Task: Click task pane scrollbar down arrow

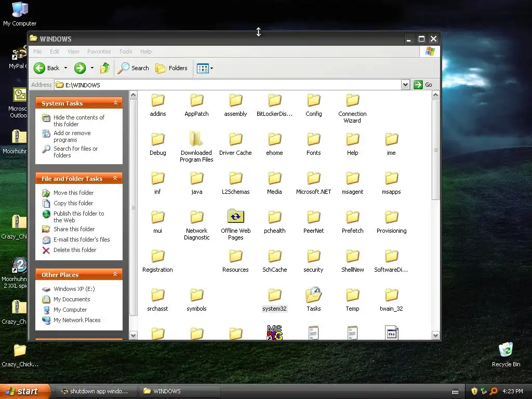Action: tap(134, 336)
